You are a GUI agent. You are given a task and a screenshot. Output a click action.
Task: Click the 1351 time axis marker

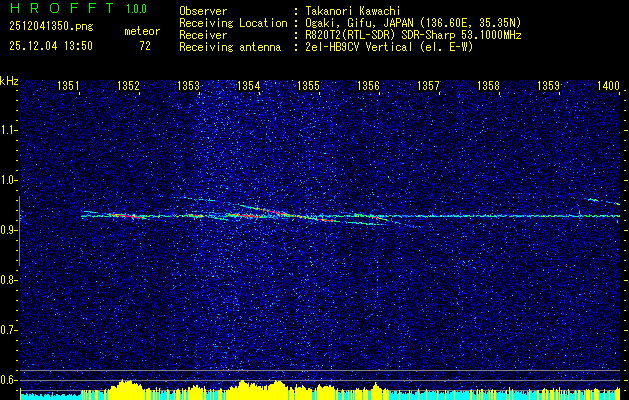click(x=68, y=85)
